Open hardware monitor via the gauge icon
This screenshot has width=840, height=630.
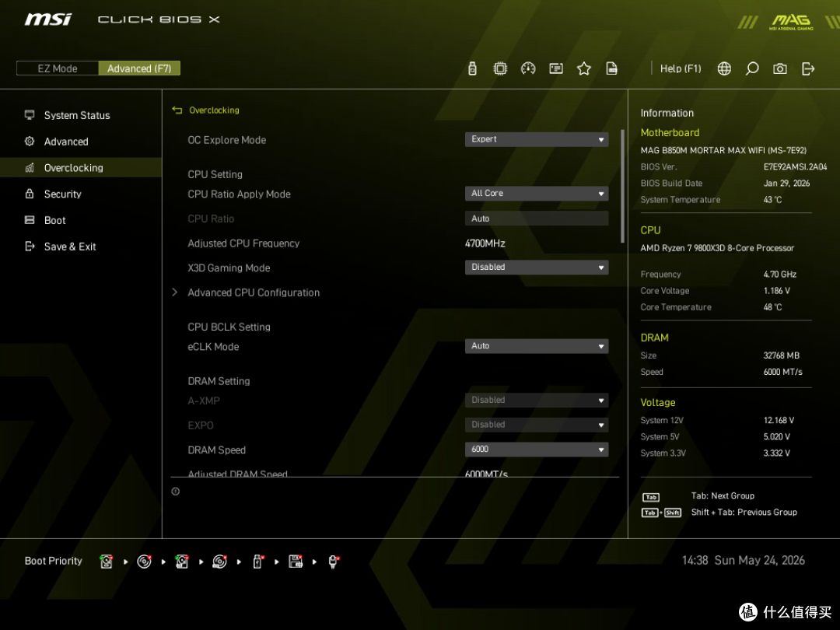[x=527, y=68]
